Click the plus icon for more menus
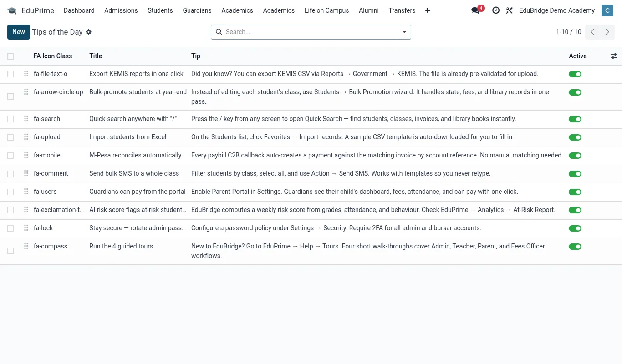The image size is (622, 364). [x=428, y=10]
